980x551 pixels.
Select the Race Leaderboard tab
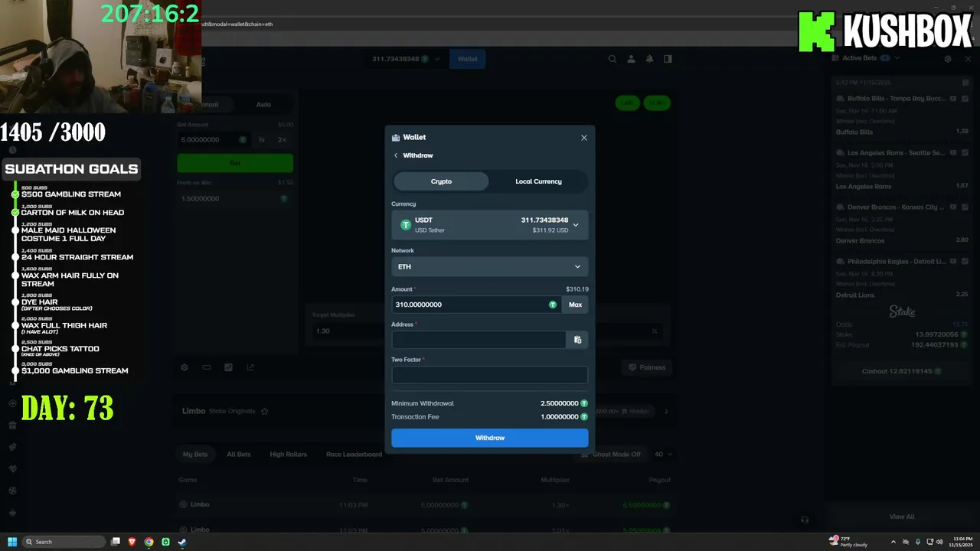point(354,455)
